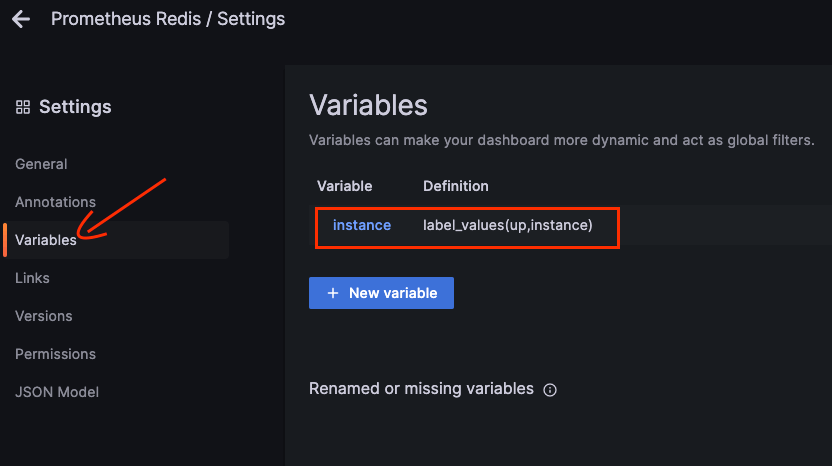The image size is (832, 466).
Task: Show dashboard Versions history
Action: [44, 316]
